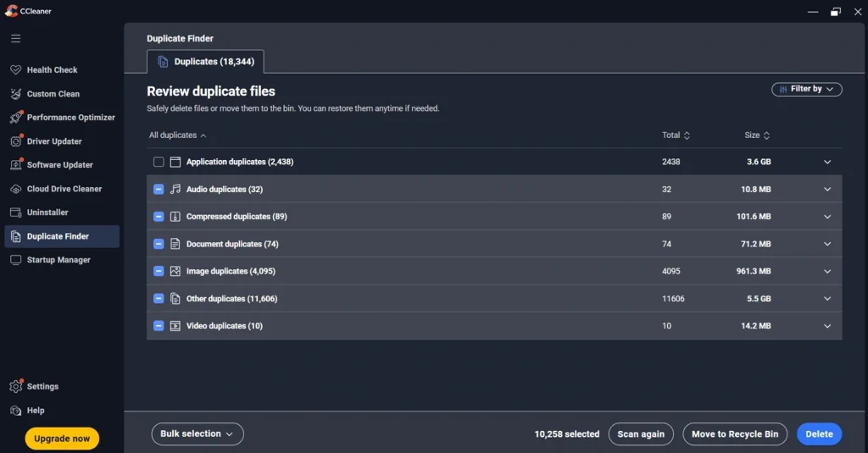868x453 pixels.
Task: Click the Video duplicates film icon
Action: [x=175, y=326]
